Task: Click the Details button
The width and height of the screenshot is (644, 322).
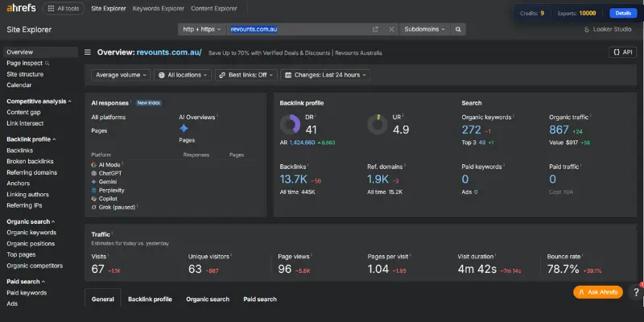Action: pos(623,13)
